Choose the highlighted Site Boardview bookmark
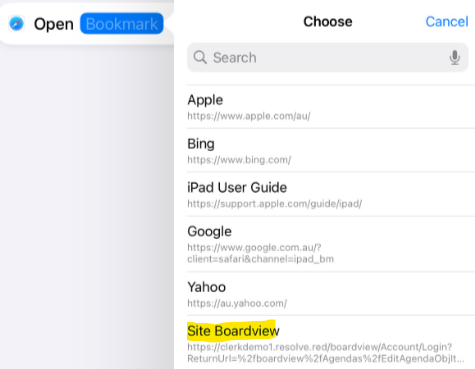The height and width of the screenshot is (369, 475). (x=331, y=342)
